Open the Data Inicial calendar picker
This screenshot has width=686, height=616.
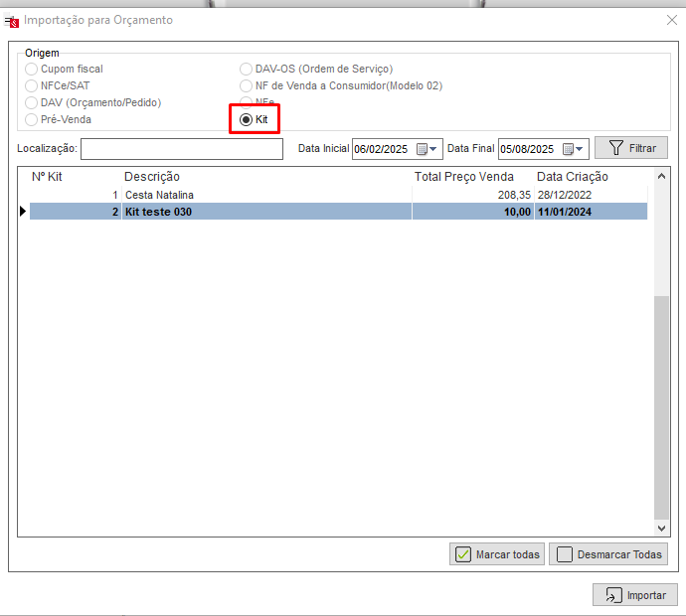pos(422,149)
